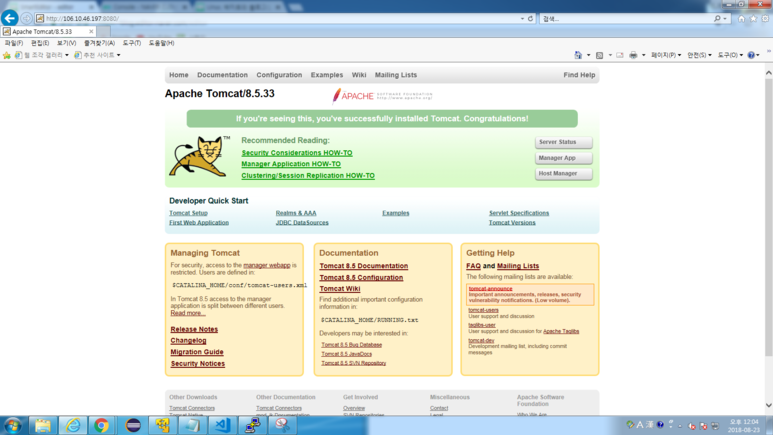Click the blue Help question mark icon

click(751, 55)
